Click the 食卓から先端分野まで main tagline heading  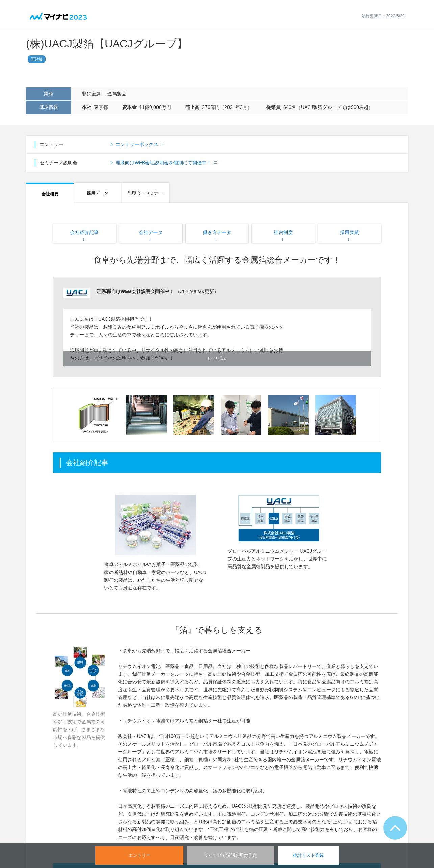pos(217,260)
